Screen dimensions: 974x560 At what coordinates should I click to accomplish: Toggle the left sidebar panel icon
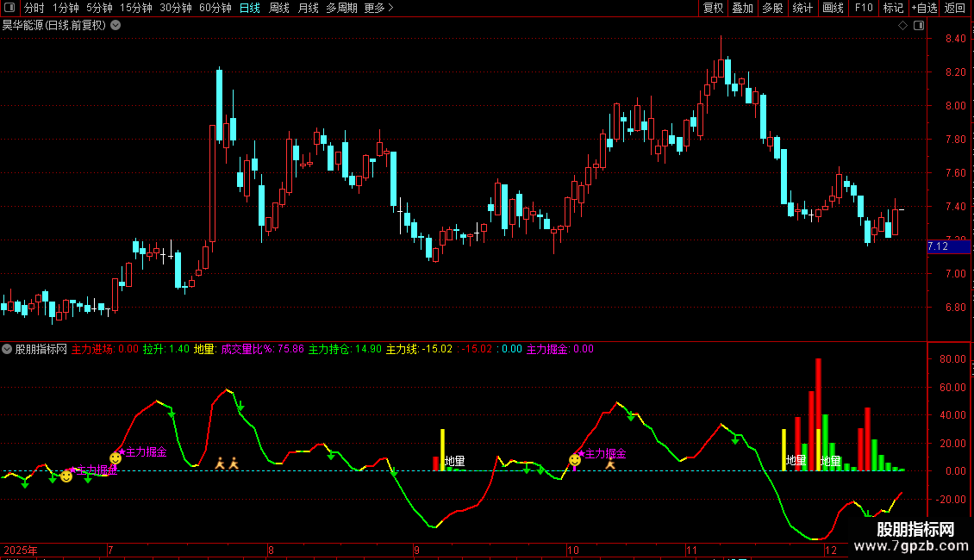pyautogui.click(x=9, y=8)
